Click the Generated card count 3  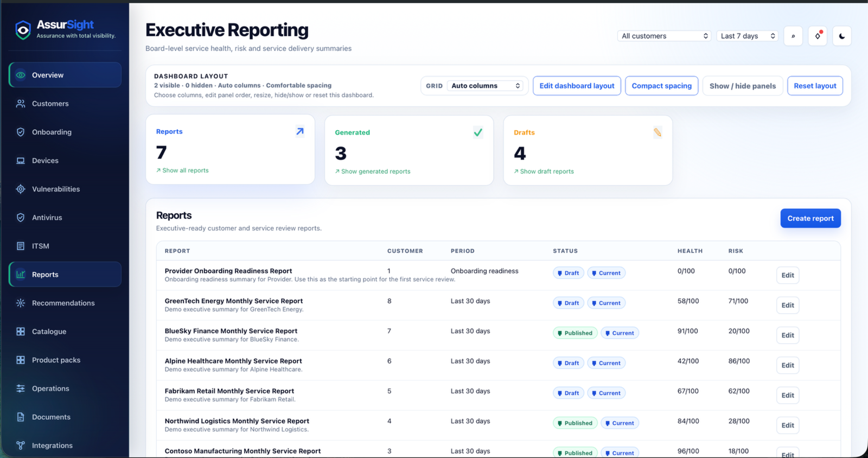pos(341,154)
